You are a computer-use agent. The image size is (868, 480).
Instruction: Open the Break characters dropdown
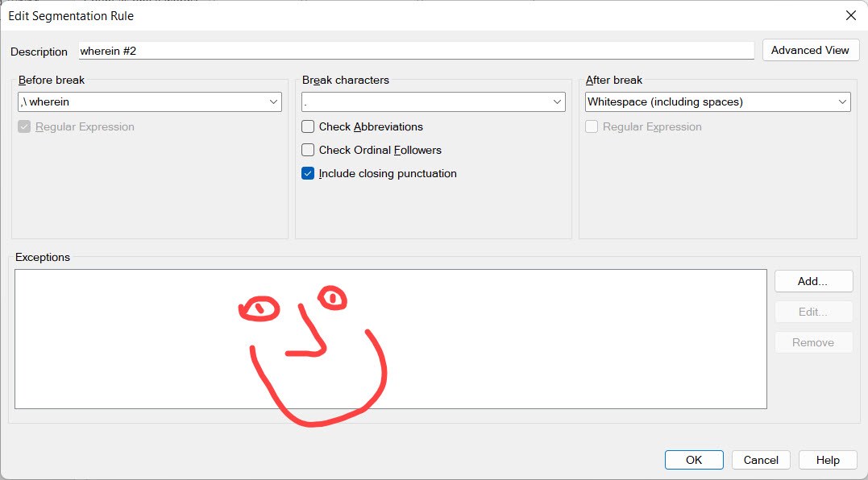[x=557, y=101]
